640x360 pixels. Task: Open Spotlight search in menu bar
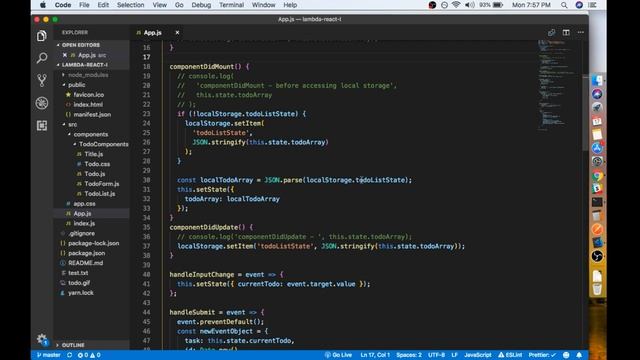click(564, 5)
